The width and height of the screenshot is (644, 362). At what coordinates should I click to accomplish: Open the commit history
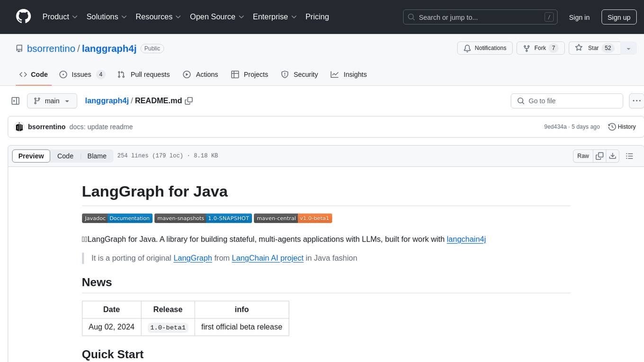622,127
